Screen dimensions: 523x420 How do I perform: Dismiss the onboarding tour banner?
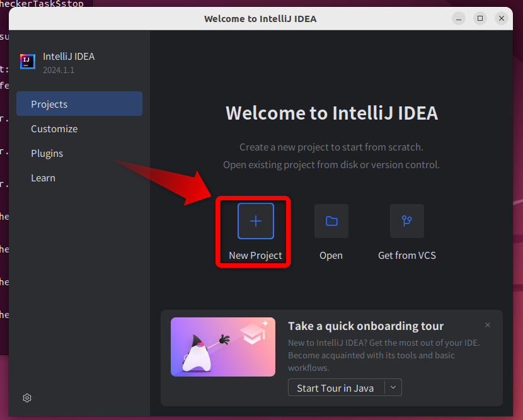(488, 325)
